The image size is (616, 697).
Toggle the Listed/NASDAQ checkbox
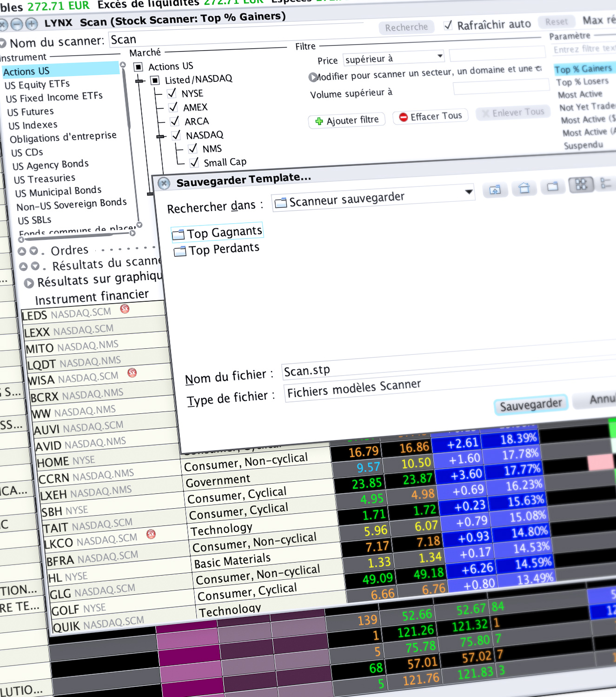point(155,80)
